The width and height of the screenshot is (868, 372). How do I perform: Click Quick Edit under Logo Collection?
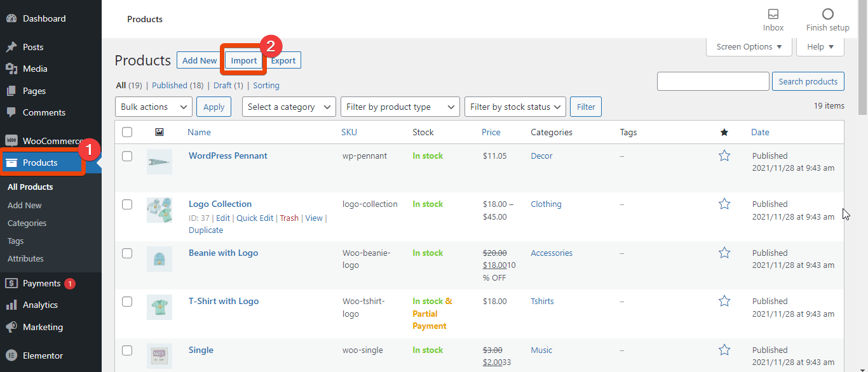pos(255,218)
